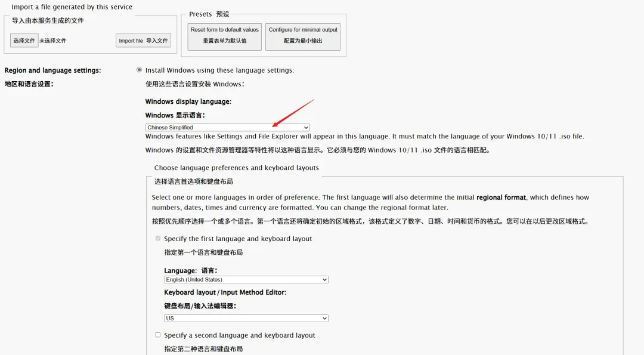
Task: Click the 未选择文件 no file chosen text
Action: (x=53, y=41)
